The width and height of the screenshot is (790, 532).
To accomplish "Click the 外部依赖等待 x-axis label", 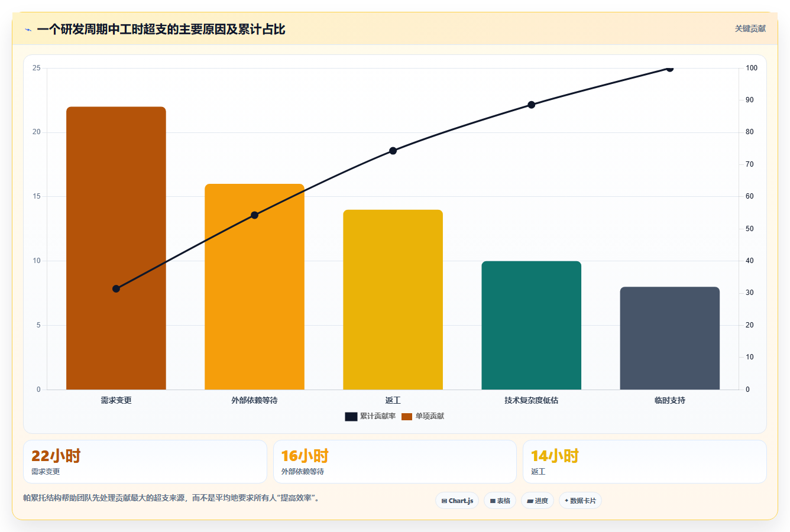I will click(x=254, y=400).
